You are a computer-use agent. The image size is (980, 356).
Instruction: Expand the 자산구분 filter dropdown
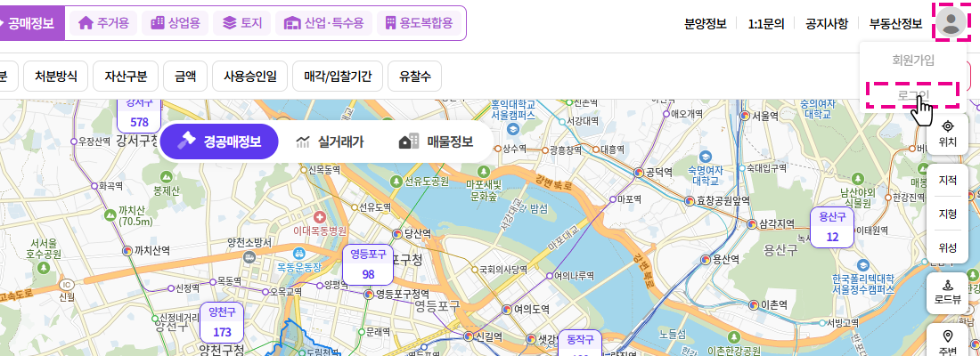tap(126, 77)
